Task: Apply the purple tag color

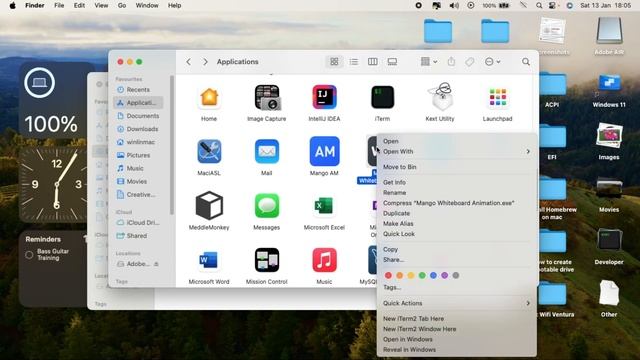Action: tap(444, 276)
